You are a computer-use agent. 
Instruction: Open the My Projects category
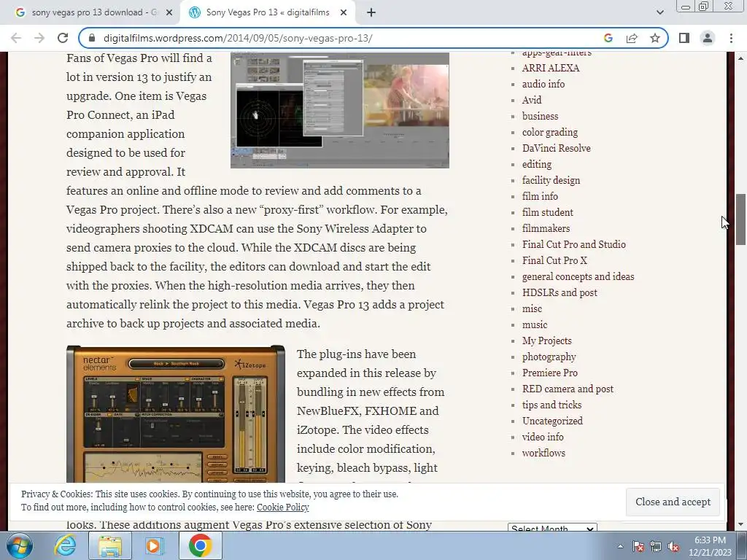pos(547,341)
